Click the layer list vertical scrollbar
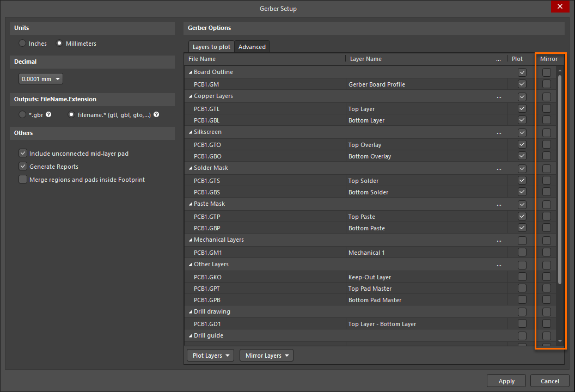This screenshot has height=392, width=575. (x=560, y=180)
